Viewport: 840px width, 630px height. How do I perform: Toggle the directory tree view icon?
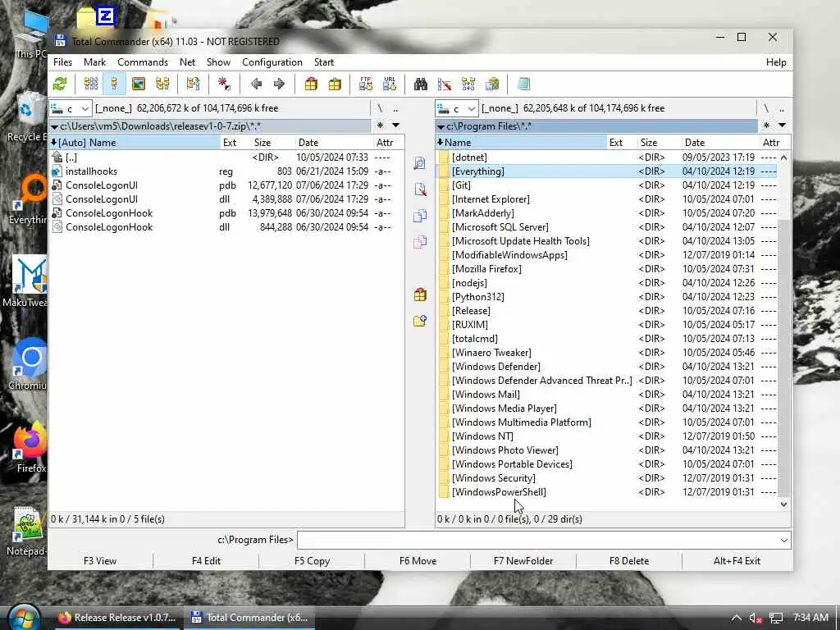pos(162,84)
